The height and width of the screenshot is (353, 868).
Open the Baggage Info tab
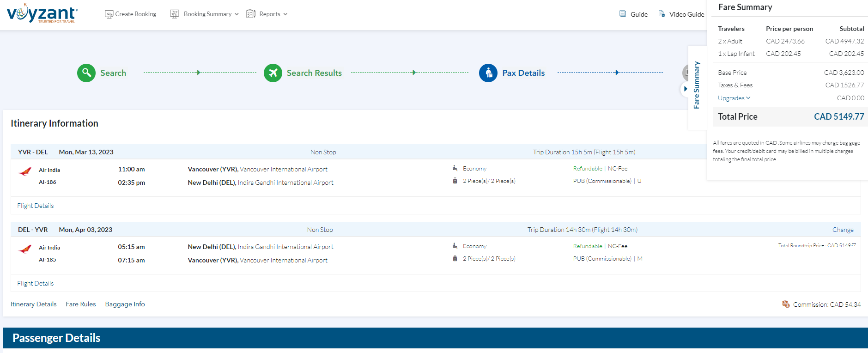[x=125, y=304]
